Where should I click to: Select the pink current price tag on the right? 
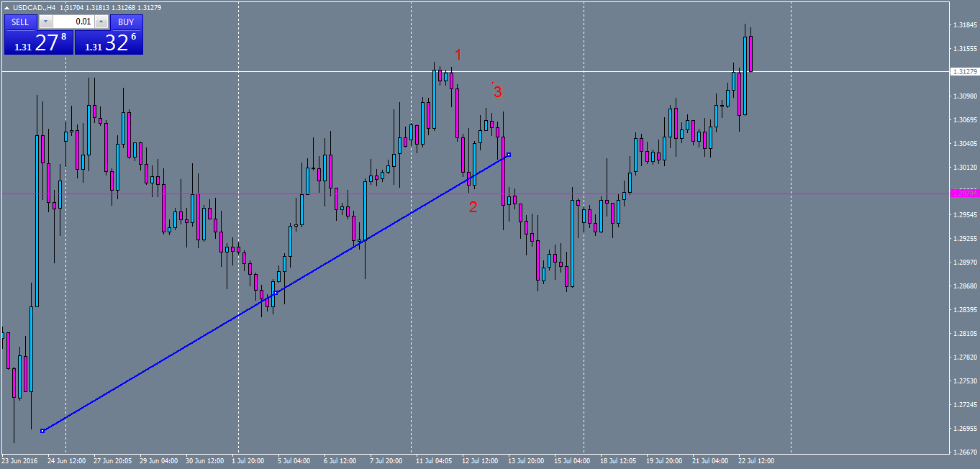pyautogui.click(x=964, y=194)
